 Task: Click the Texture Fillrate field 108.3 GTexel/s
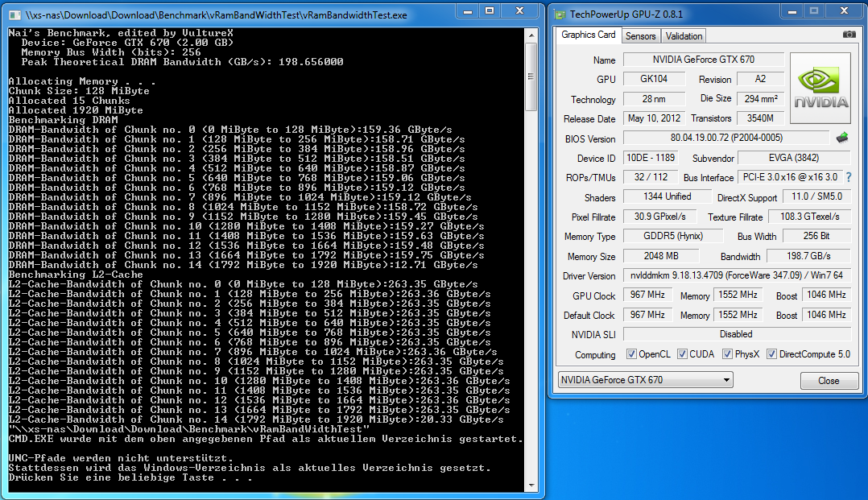pos(809,217)
